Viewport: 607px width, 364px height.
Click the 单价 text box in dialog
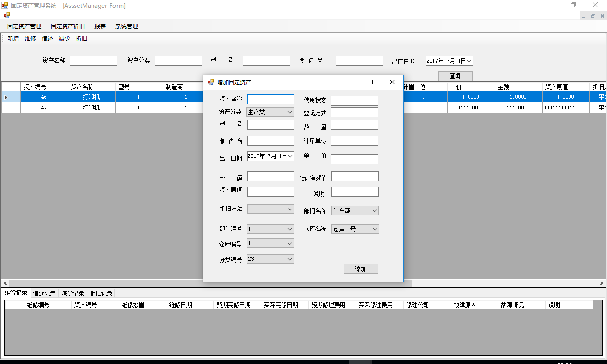[355, 159]
